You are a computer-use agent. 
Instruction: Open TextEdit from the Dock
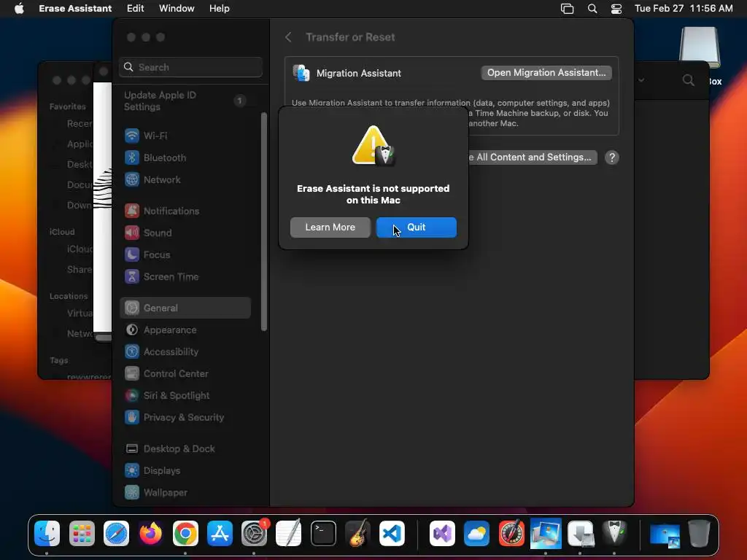(289, 532)
